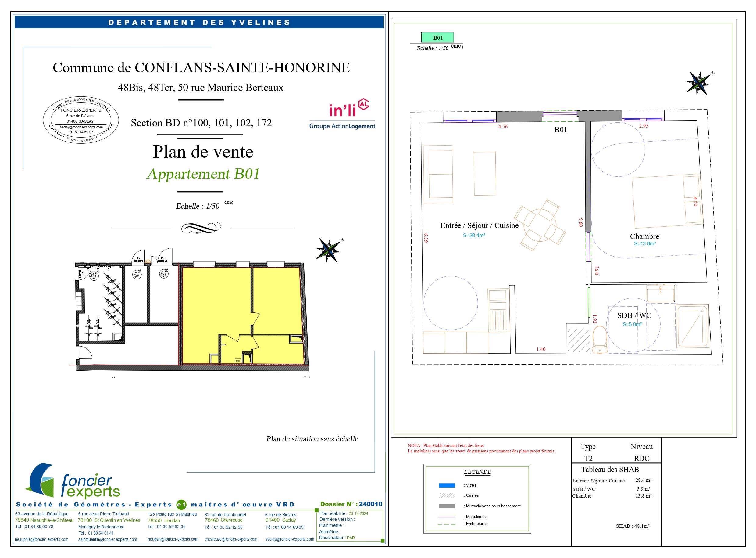Click the gray Murs/cloisons legend swatch
The width and height of the screenshot is (756, 558).
coord(447,506)
